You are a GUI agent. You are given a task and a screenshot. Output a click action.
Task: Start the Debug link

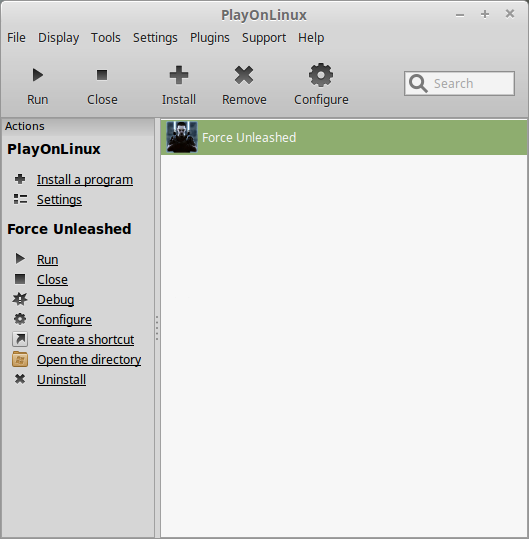pyautogui.click(x=55, y=299)
